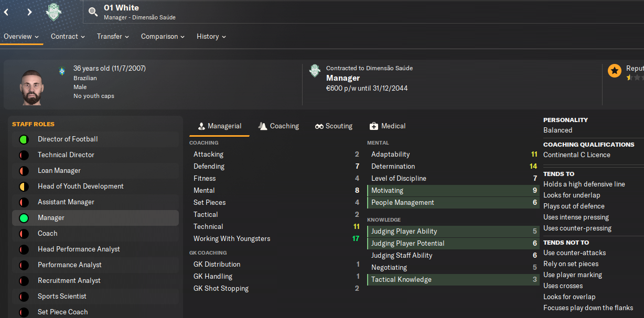Screen dimensions: 644x318
Task: Click the Dimensão Saúde club badge at top
Action: (53, 12)
